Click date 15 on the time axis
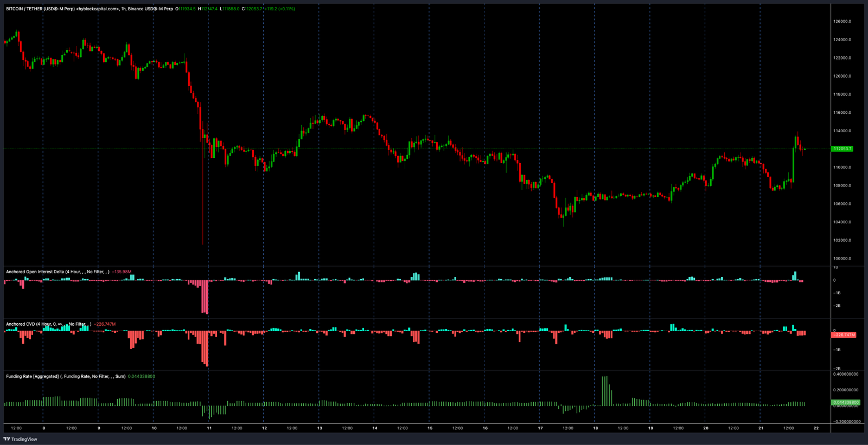868x445 pixels. coord(430,428)
